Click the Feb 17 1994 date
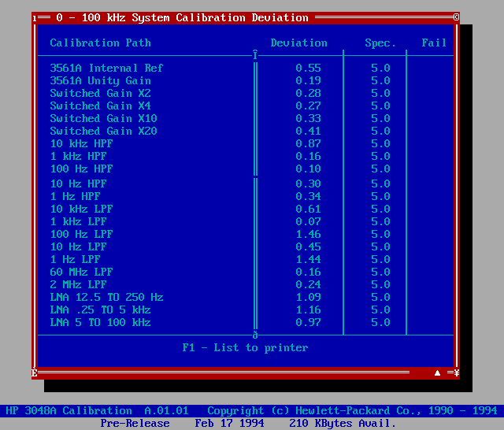The width and height of the screenshot is (504, 430). (x=229, y=423)
